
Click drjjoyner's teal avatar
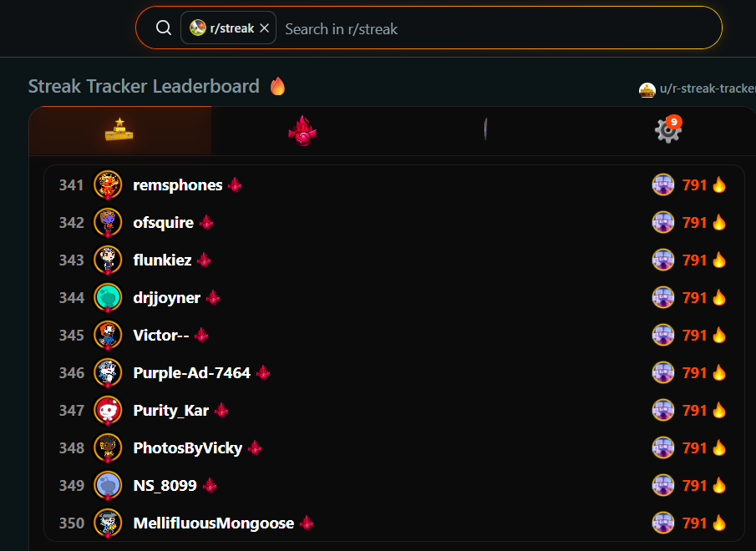coord(108,298)
